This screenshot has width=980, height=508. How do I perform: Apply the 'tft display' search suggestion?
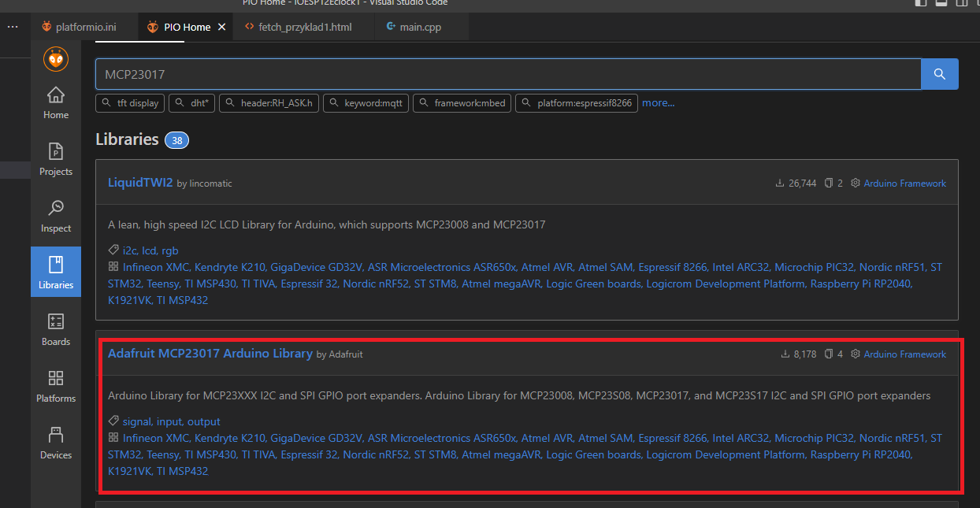click(x=130, y=103)
